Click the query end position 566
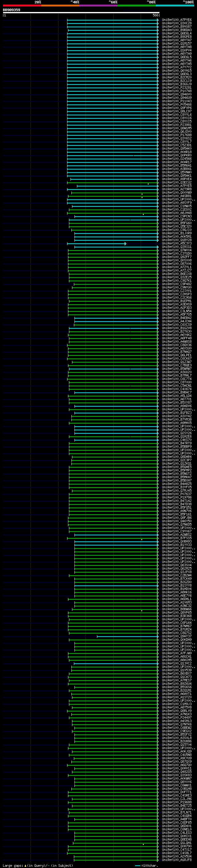Viewport: 197px width, 868px height. pos(155,15)
